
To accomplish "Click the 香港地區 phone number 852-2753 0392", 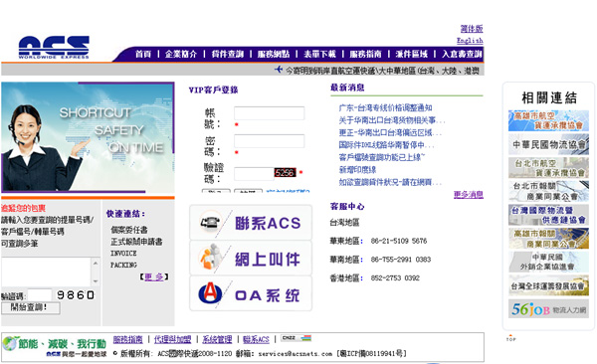I will coord(395,277).
